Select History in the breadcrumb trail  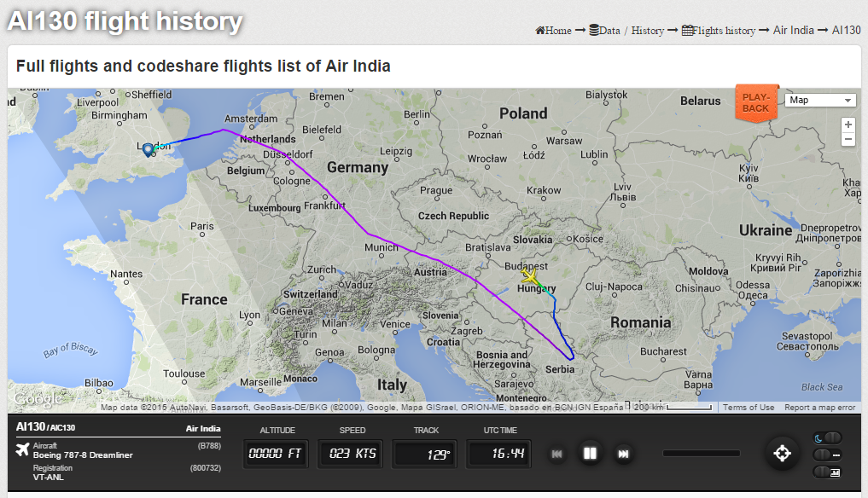pos(648,30)
